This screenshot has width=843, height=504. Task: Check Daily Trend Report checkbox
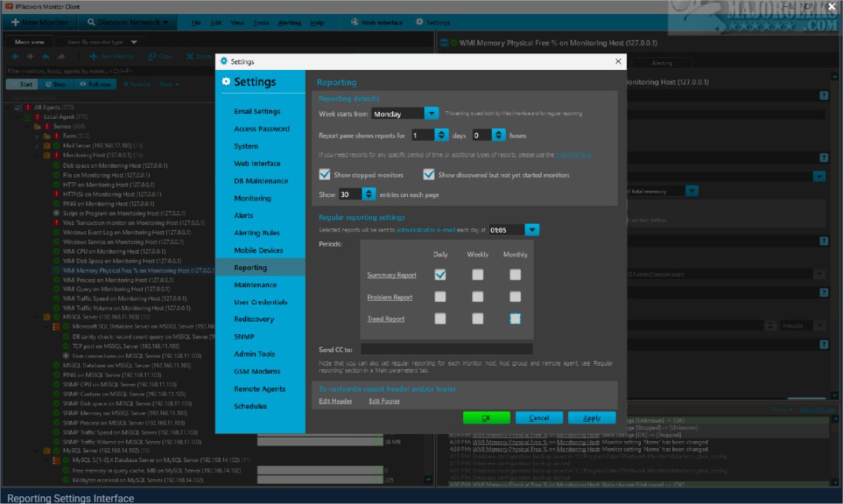tap(440, 319)
